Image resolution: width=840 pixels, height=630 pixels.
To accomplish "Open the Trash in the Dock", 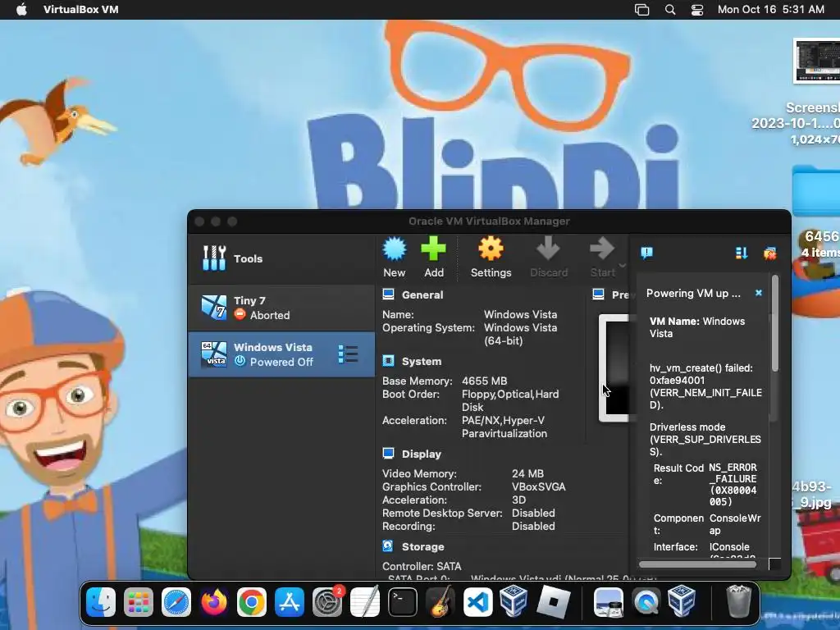I will pyautogui.click(x=739, y=602).
